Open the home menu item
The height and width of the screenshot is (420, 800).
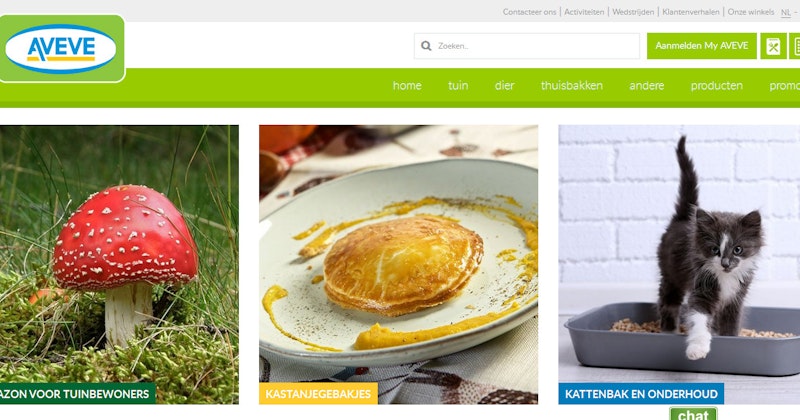(x=407, y=86)
